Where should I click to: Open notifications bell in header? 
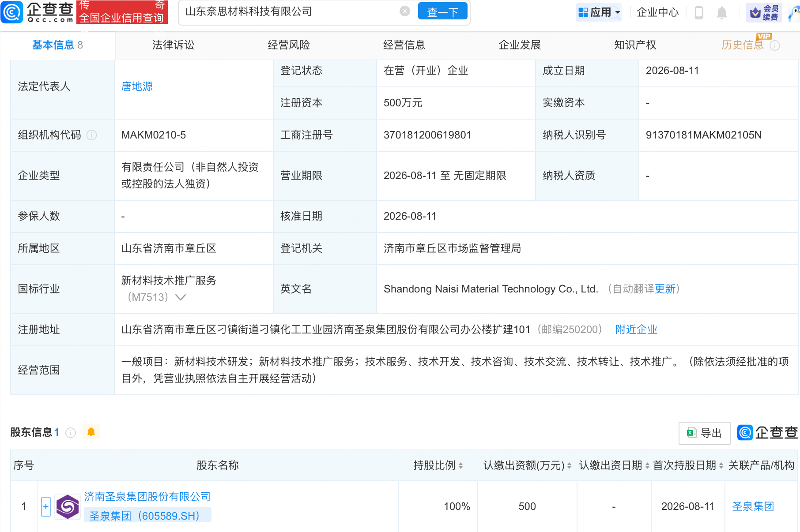pos(722,13)
